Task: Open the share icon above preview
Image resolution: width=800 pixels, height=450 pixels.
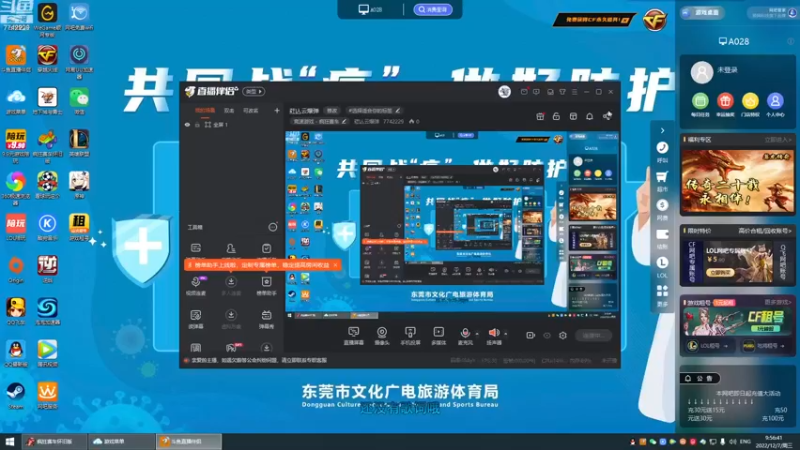Action: pyautogui.click(x=607, y=116)
